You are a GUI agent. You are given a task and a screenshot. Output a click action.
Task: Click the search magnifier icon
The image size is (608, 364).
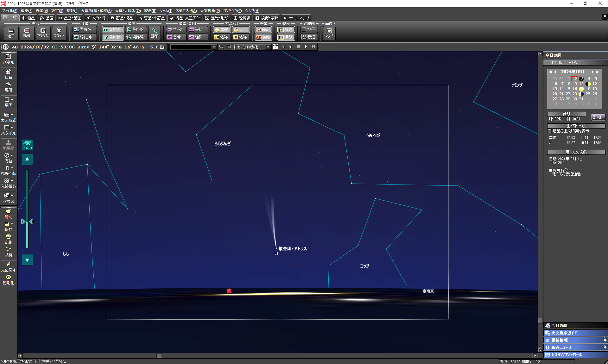pyautogui.click(x=221, y=47)
